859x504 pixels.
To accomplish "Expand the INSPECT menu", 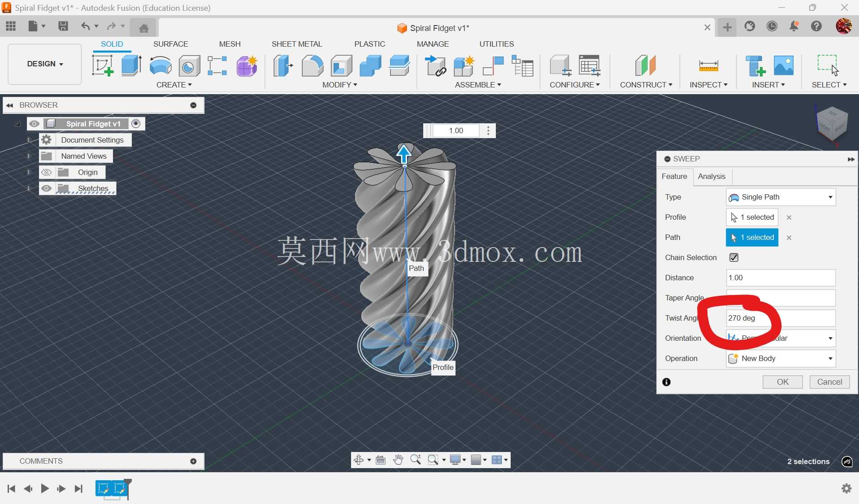I will click(x=708, y=85).
